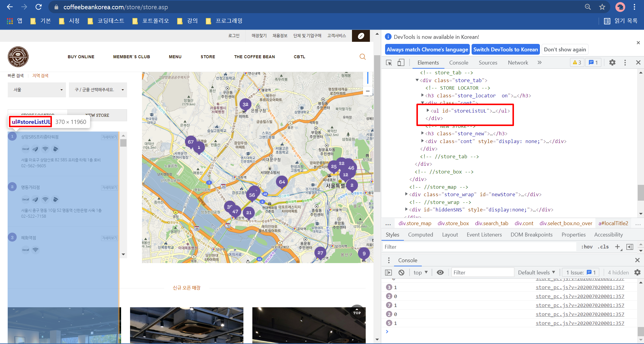Switch to the Network tab
The image size is (644, 344).
click(x=518, y=63)
